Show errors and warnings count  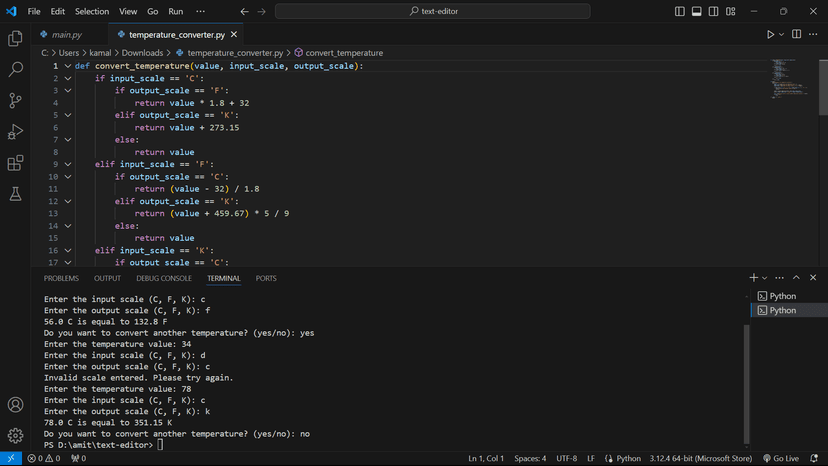point(44,459)
